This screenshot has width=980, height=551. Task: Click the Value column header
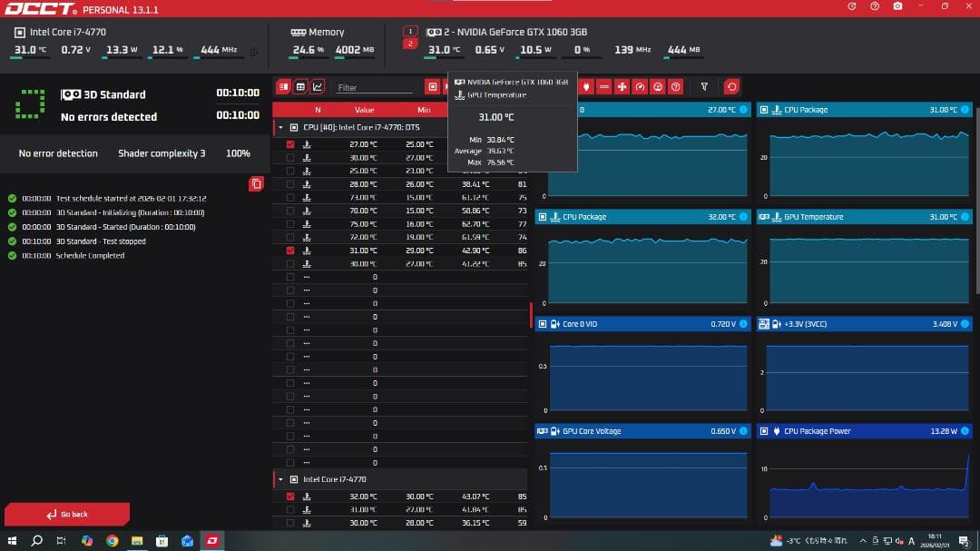(365, 110)
